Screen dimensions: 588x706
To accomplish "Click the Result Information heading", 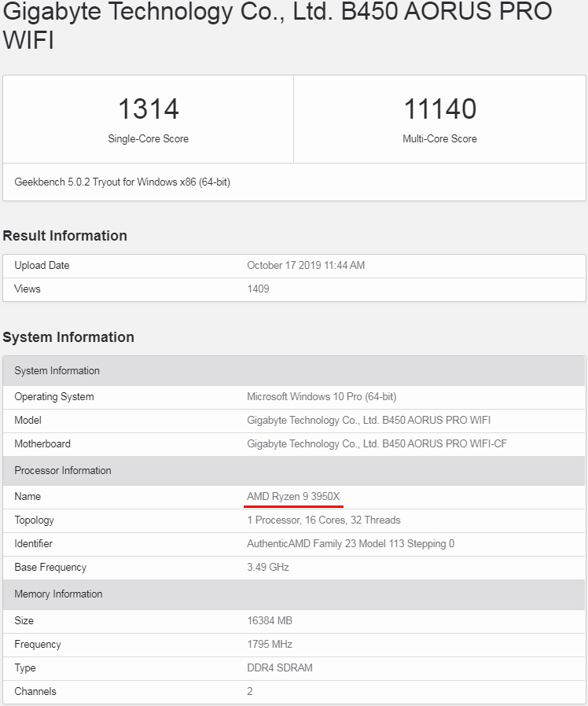I will click(64, 236).
